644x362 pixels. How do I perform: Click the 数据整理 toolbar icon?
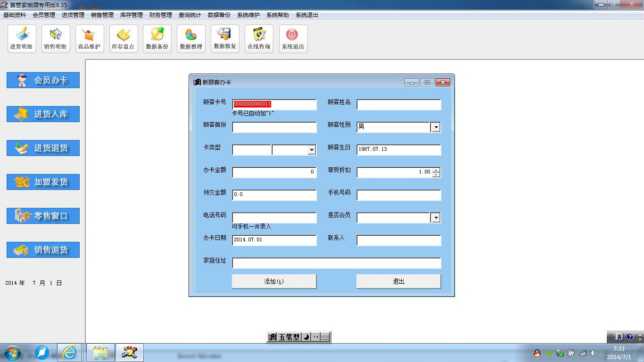click(191, 39)
